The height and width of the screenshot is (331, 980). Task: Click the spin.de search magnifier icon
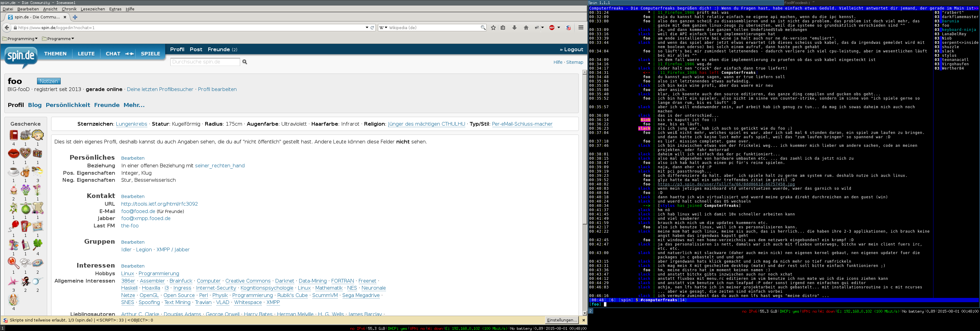click(245, 62)
